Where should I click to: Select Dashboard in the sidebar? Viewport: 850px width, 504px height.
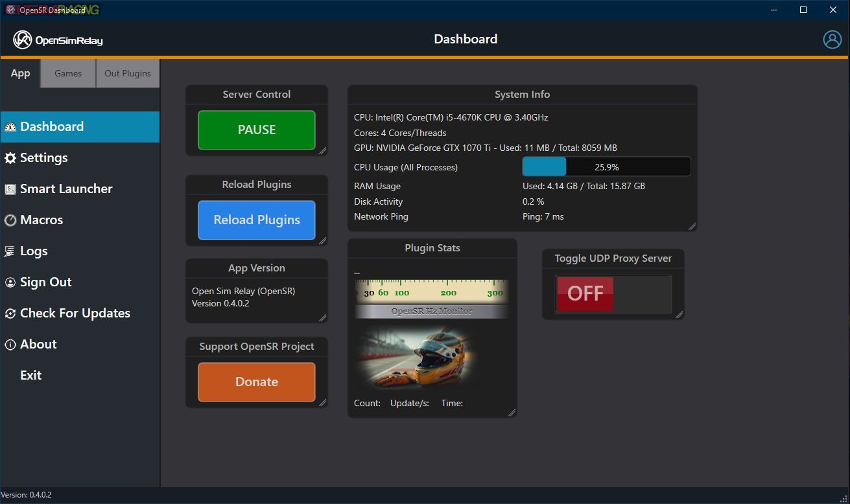pos(80,127)
